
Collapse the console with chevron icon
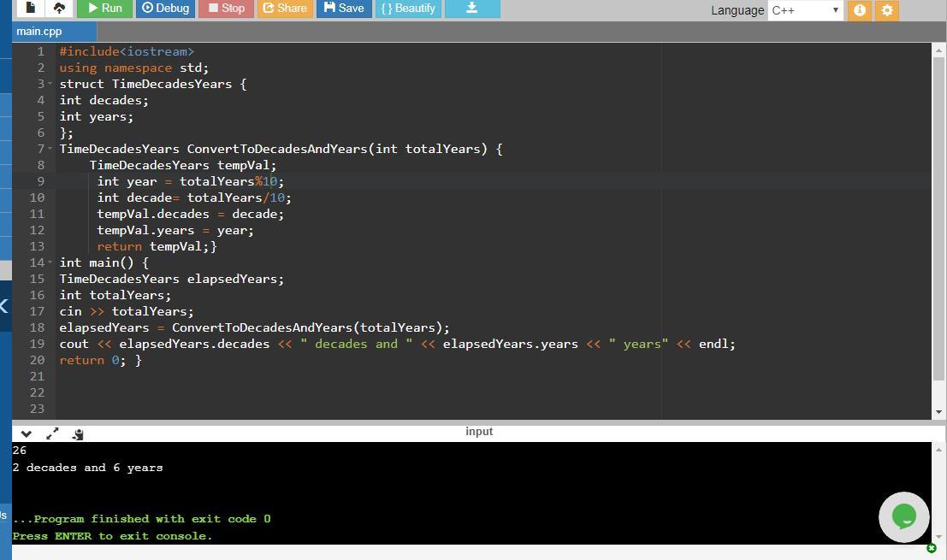(x=26, y=433)
